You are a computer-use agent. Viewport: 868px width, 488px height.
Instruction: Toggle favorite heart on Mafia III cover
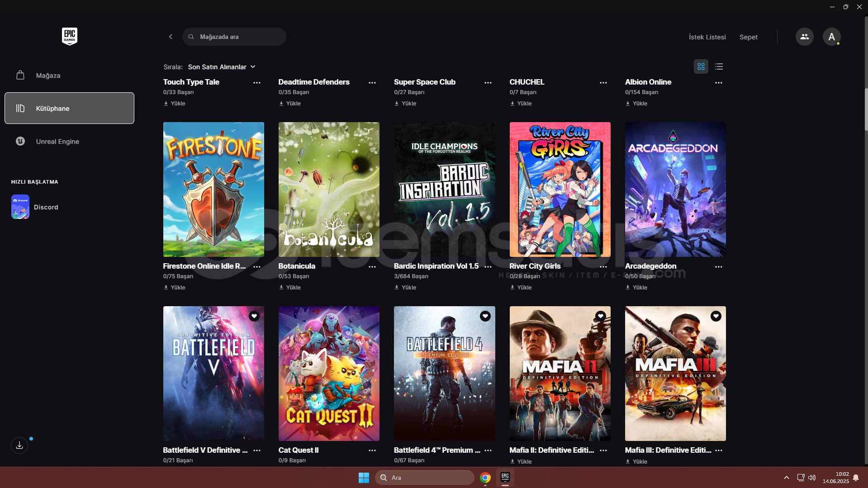pos(716,316)
